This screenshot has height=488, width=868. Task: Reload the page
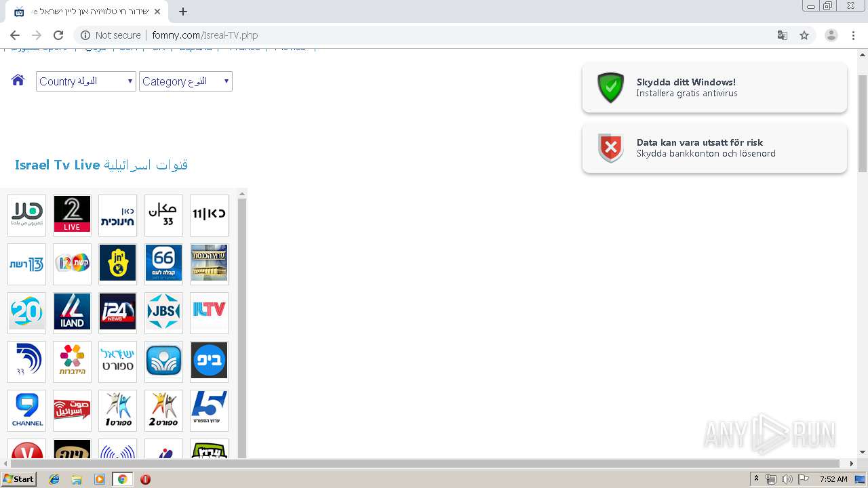coord(58,35)
